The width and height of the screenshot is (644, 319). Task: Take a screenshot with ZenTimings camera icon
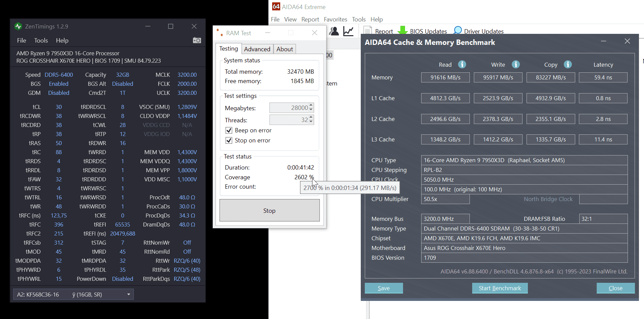coord(197,41)
